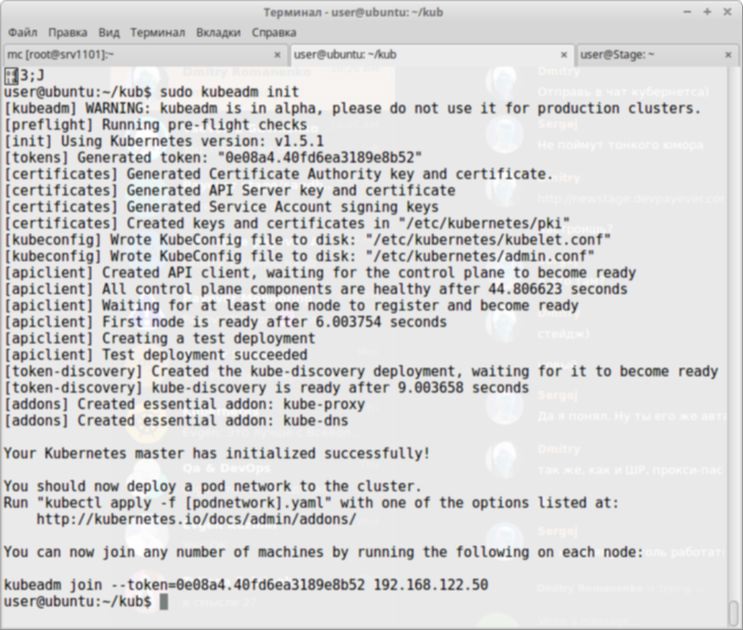The height and width of the screenshot is (630, 743).
Task: Click the 'essential addon: kube-dns' line
Action: (176, 420)
